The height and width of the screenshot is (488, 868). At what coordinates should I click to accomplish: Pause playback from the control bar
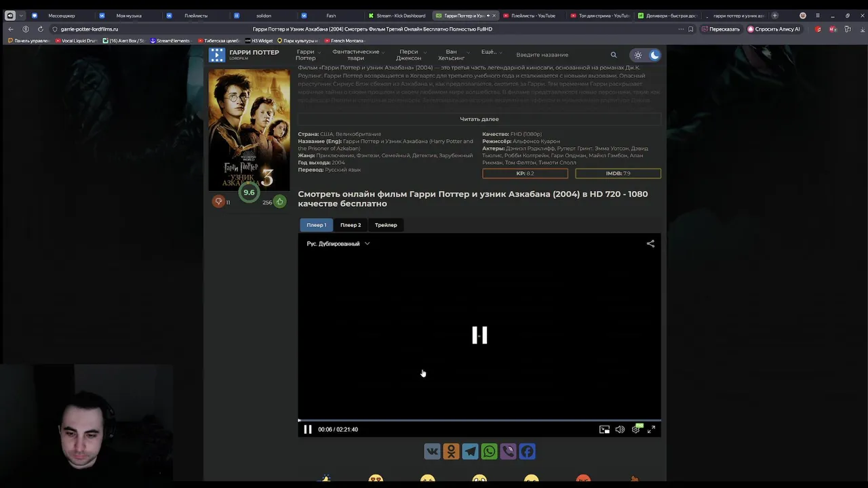[x=307, y=429]
